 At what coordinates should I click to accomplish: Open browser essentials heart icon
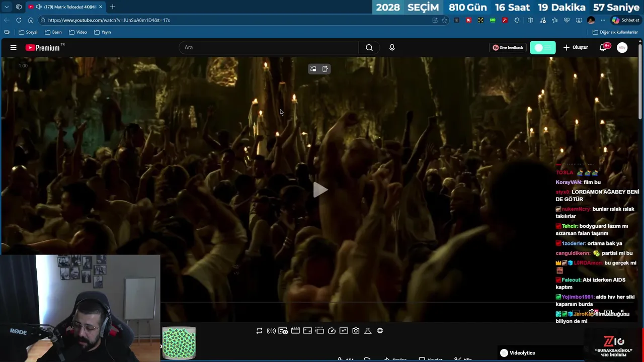567,20
